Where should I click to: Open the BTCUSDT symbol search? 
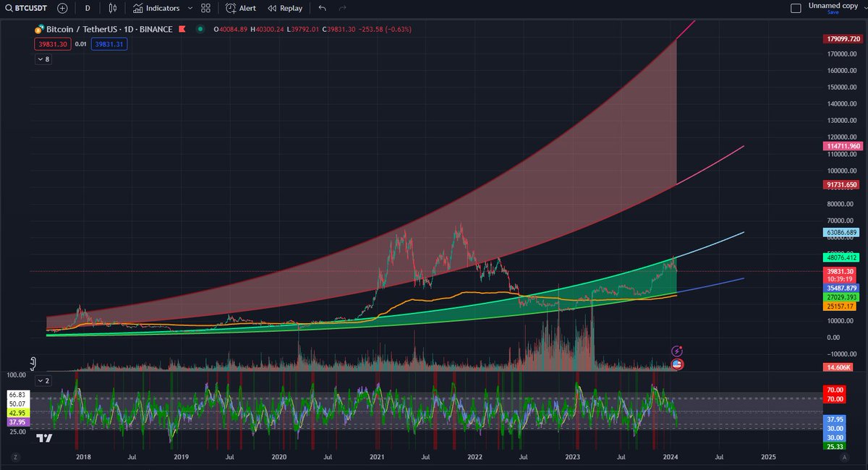coord(26,8)
